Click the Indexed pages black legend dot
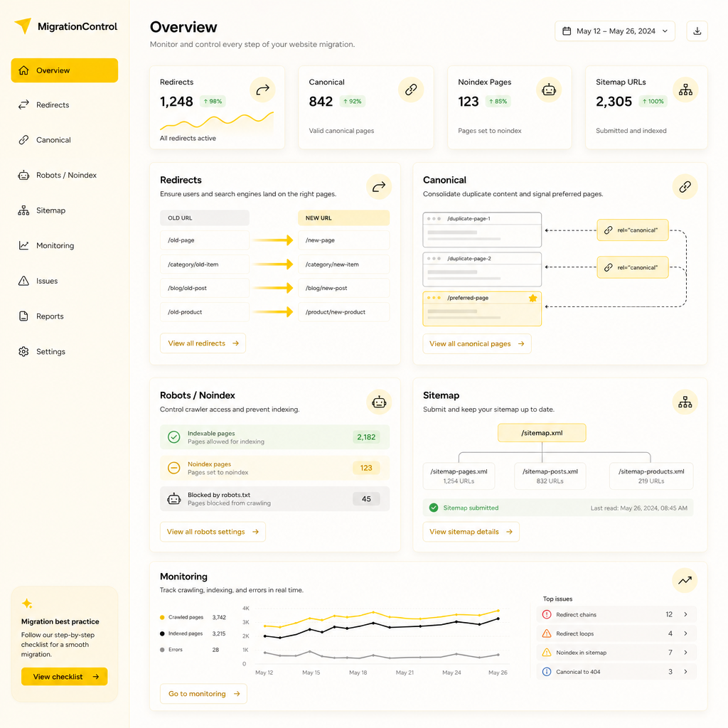The image size is (728, 728). coord(162,633)
